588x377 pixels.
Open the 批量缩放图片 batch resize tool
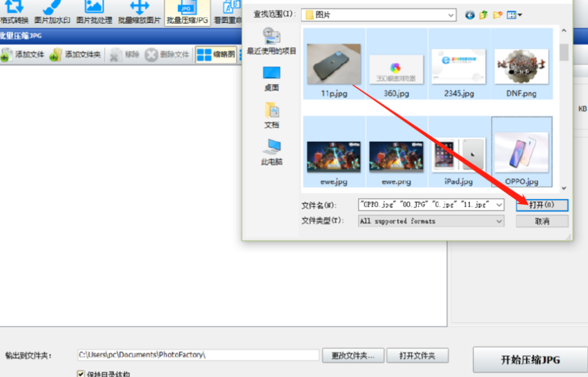pos(139,13)
